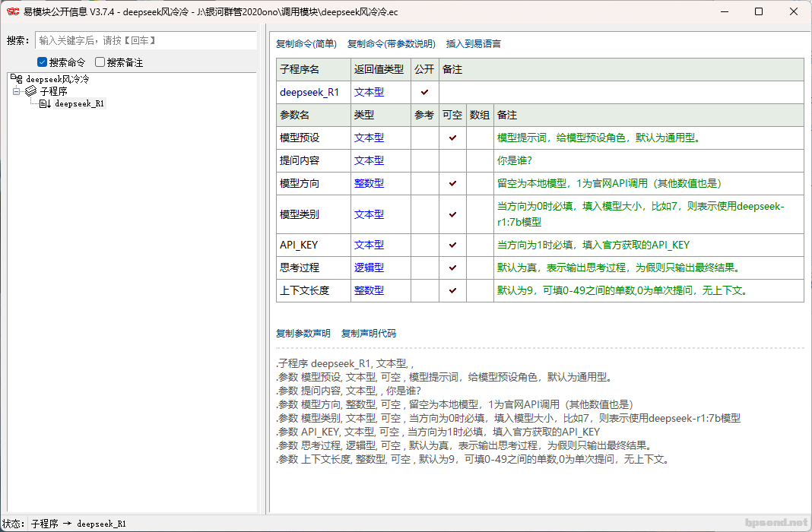Click the 参数名 column header
Image resolution: width=812 pixels, height=532 pixels.
click(313, 115)
